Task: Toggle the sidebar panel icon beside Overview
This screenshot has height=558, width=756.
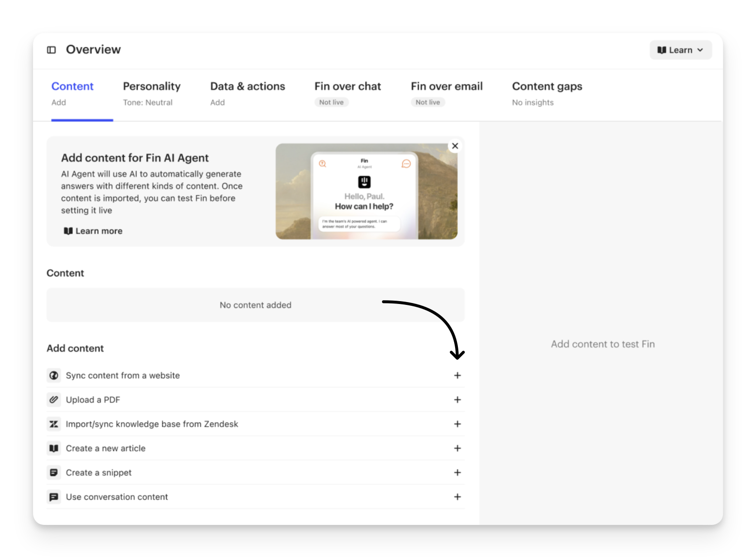Action: 52,50
